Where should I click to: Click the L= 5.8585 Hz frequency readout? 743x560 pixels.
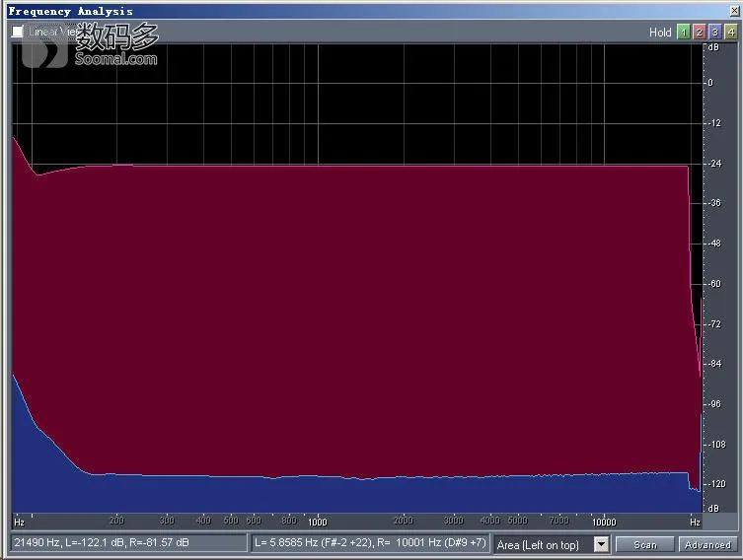tap(370, 542)
